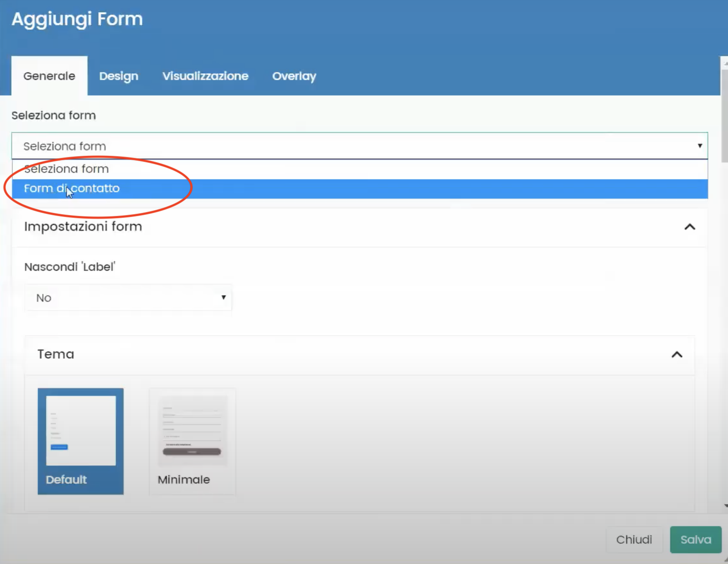Click the Impostazioni form chevron icon
The image size is (728, 564).
[x=690, y=227]
